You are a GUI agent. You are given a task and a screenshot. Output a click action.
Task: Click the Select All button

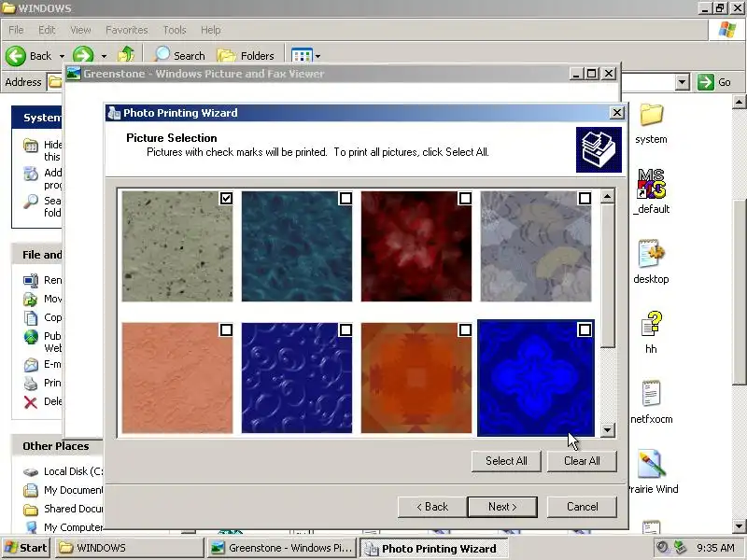(506, 461)
